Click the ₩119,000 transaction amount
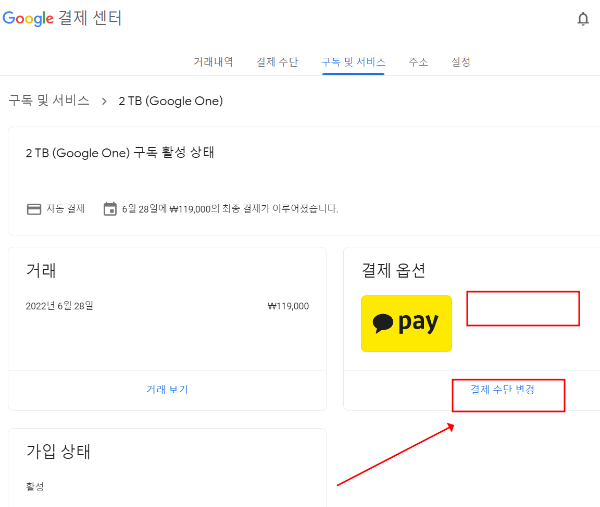This screenshot has height=507, width=600. 288,306
